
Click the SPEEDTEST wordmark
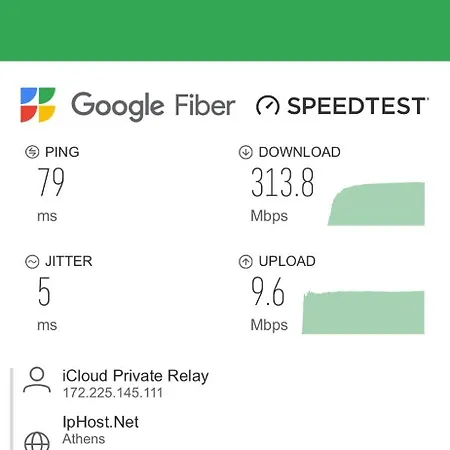(358, 106)
